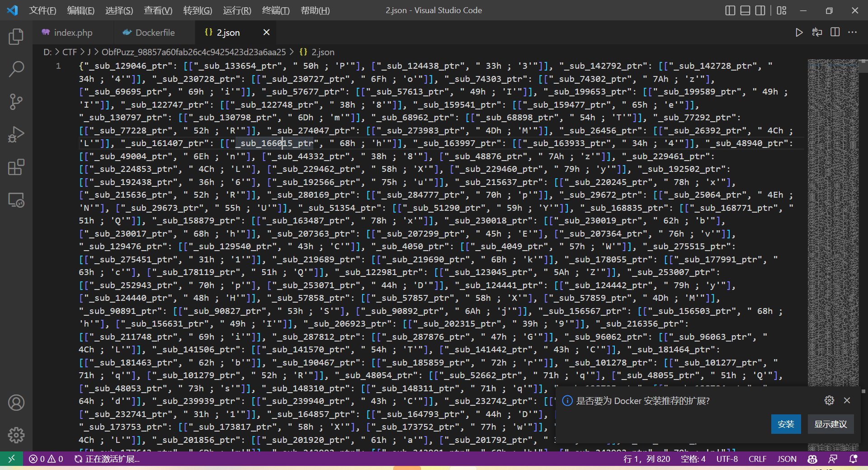Viewport: 868px width, 470px height.
Task: Open the 查看(V) menu
Action: tap(158, 10)
